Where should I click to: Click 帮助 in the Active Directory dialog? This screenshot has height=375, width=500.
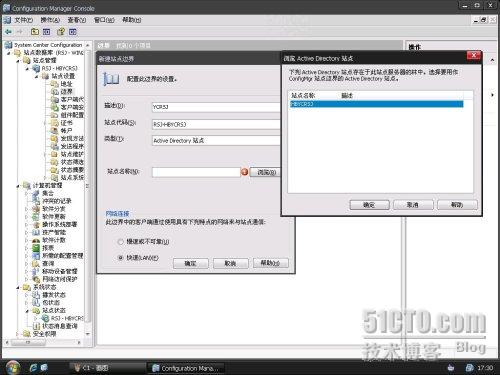[x=457, y=205]
